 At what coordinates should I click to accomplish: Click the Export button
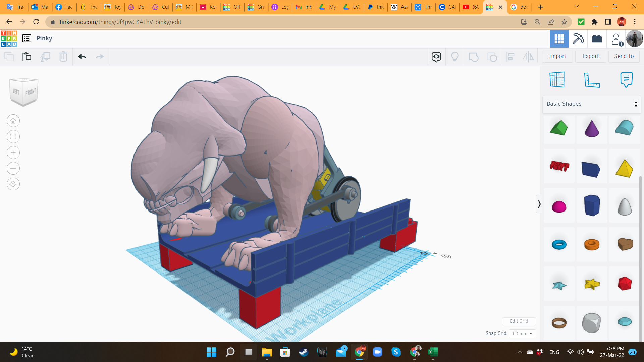(x=590, y=56)
